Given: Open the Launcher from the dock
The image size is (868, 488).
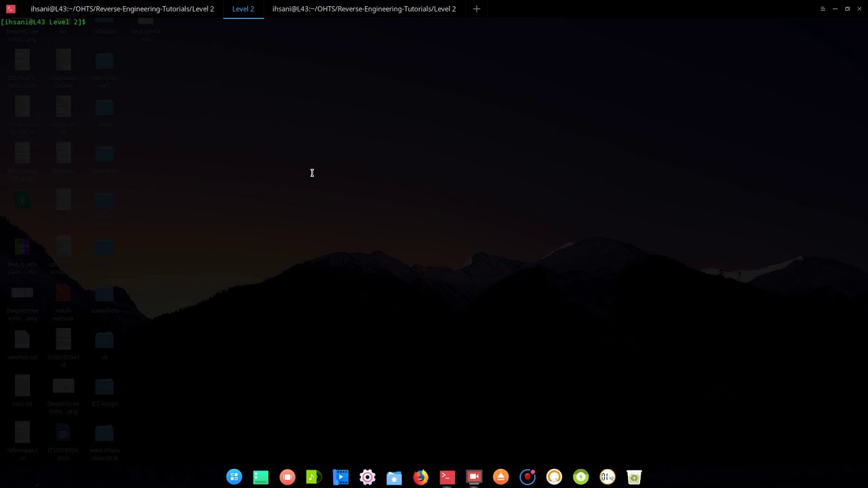Looking at the screenshot, I should (x=234, y=477).
